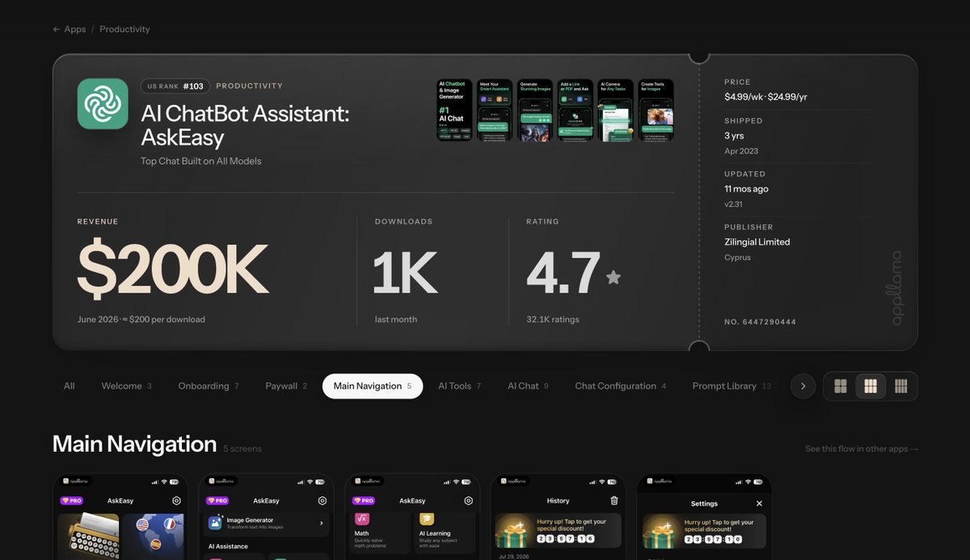The image size is (970, 560).
Task: Click the History screen title
Action: pyautogui.click(x=558, y=501)
